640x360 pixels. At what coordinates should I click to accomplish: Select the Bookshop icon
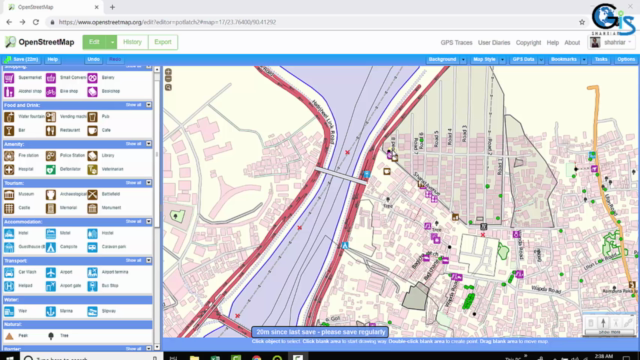click(92, 91)
